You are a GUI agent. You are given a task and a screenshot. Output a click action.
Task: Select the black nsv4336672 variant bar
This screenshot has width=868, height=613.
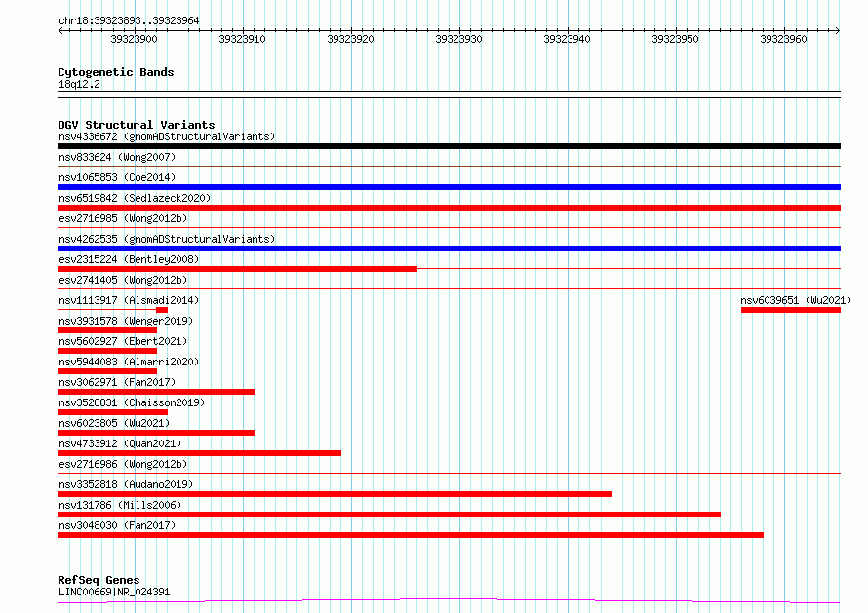(449, 146)
